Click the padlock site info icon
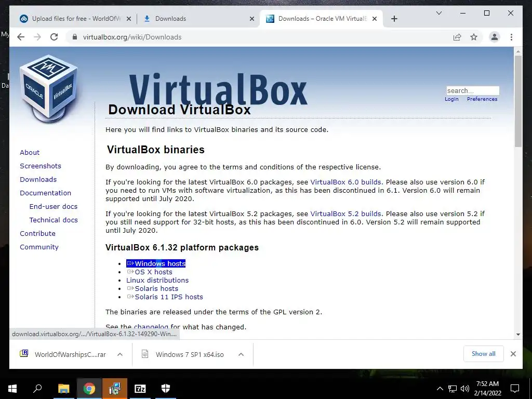532x399 pixels. coord(75,37)
